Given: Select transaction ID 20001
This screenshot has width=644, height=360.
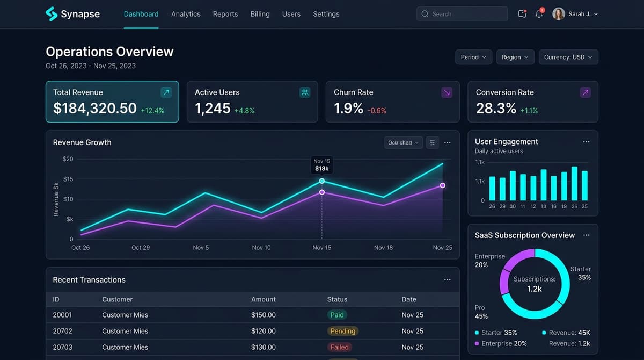Looking at the screenshot, I should [x=62, y=315].
